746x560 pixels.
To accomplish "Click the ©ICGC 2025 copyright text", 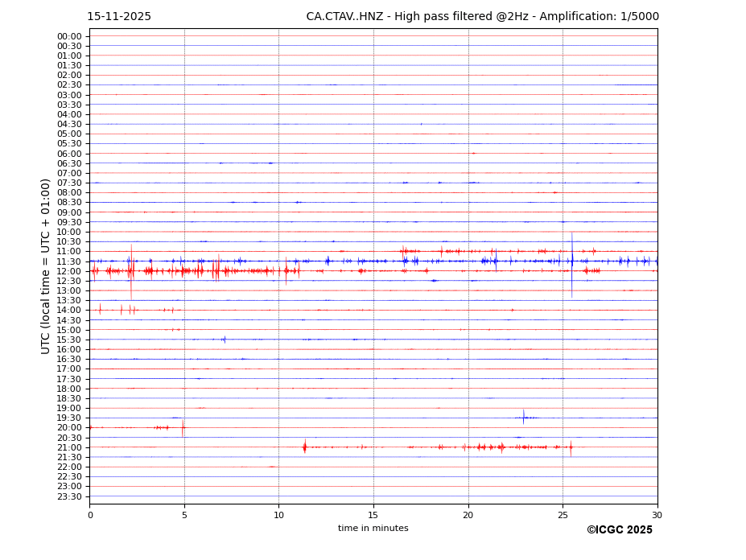I will [x=619, y=530].
